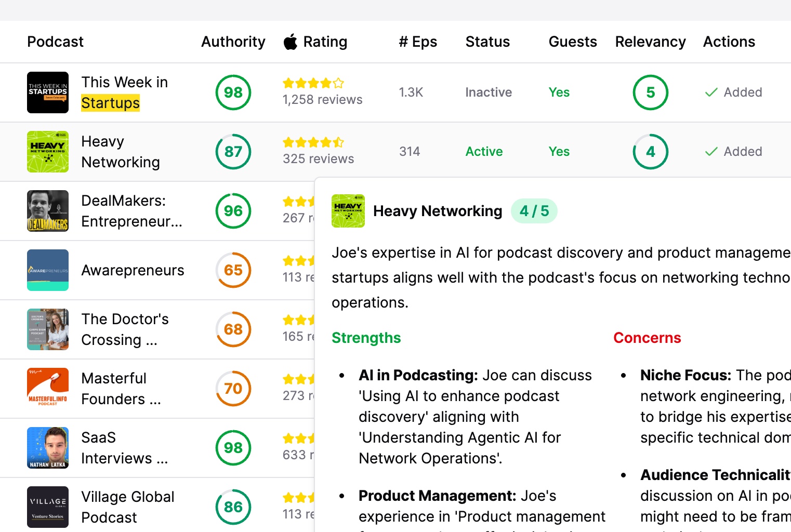This screenshot has width=791, height=532.
Task: Click 1,258 reviews text
Action: pyautogui.click(x=323, y=100)
